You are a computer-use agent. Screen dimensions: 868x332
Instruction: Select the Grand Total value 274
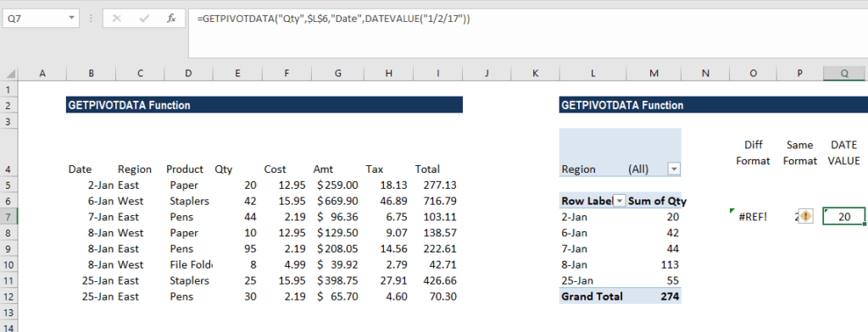[x=654, y=296]
